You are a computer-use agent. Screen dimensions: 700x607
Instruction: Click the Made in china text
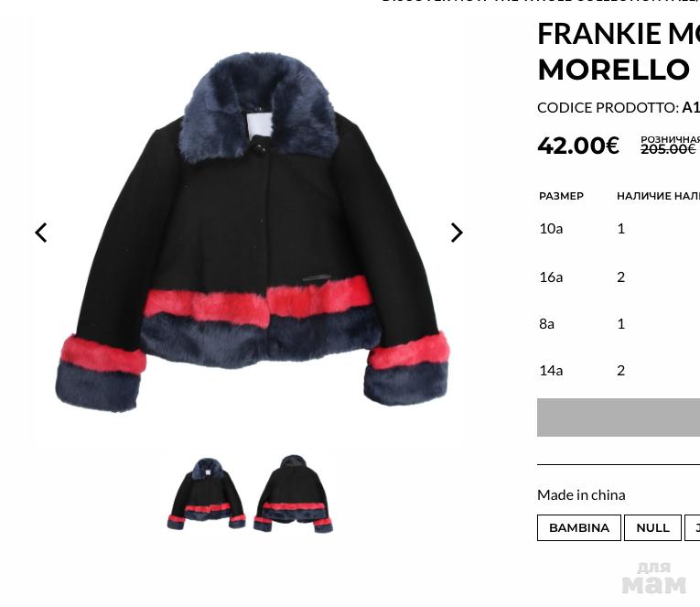[x=581, y=495]
